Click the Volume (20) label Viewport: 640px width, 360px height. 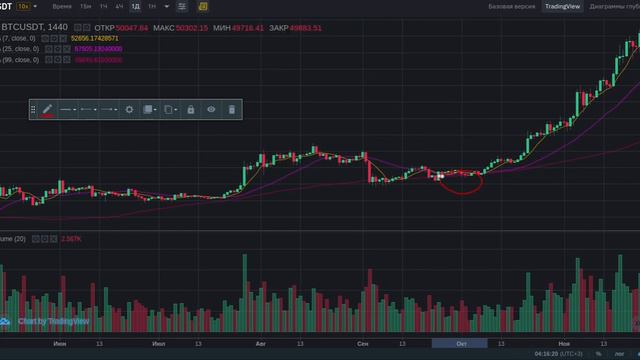13,239
